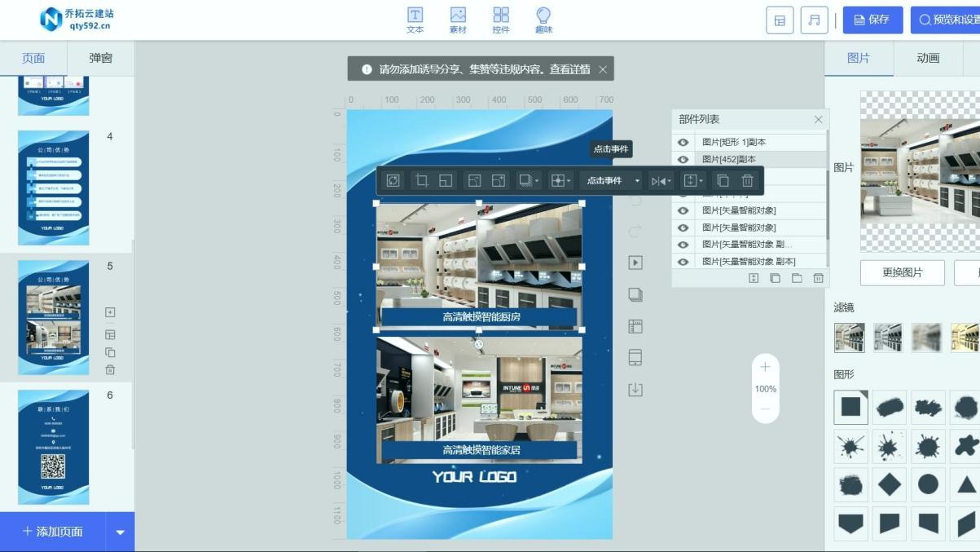Click the folder icon at bottom of 部件列表
This screenshot has height=552, width=980.
pos(797,278)
